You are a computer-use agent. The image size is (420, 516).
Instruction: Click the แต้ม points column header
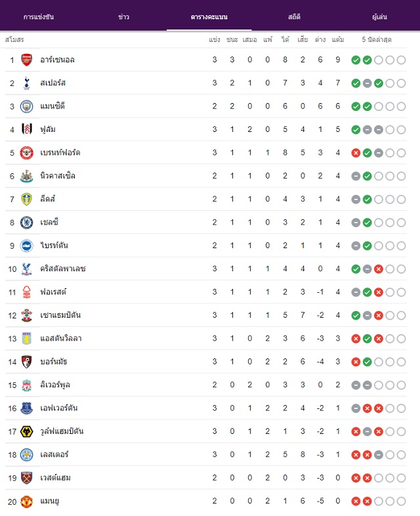coord(338,40)
